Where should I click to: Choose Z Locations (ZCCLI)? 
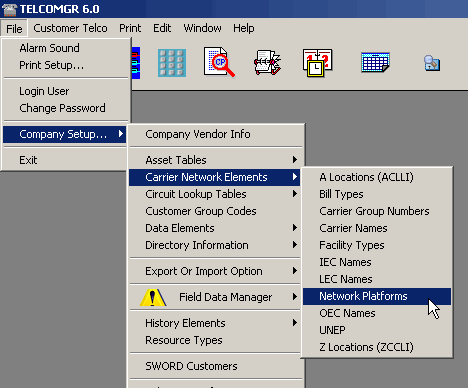pyautogui.click(x=377, y=347)
